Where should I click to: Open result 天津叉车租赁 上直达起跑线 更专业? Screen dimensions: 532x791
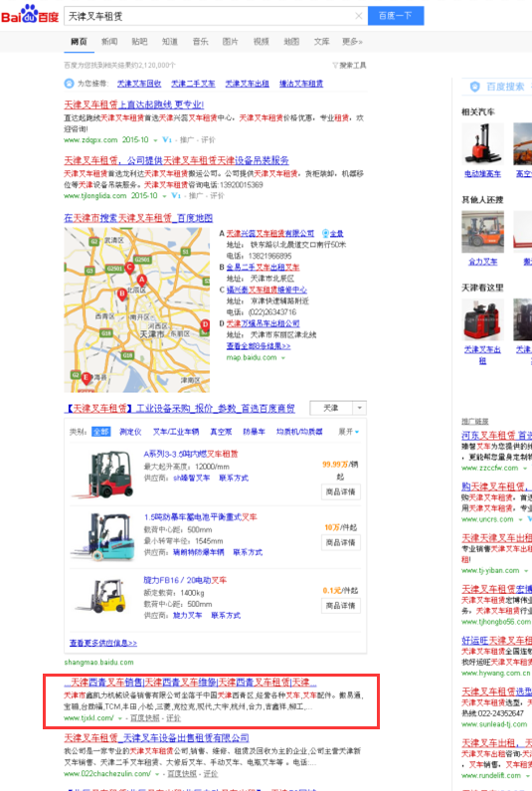coord(133,104)
